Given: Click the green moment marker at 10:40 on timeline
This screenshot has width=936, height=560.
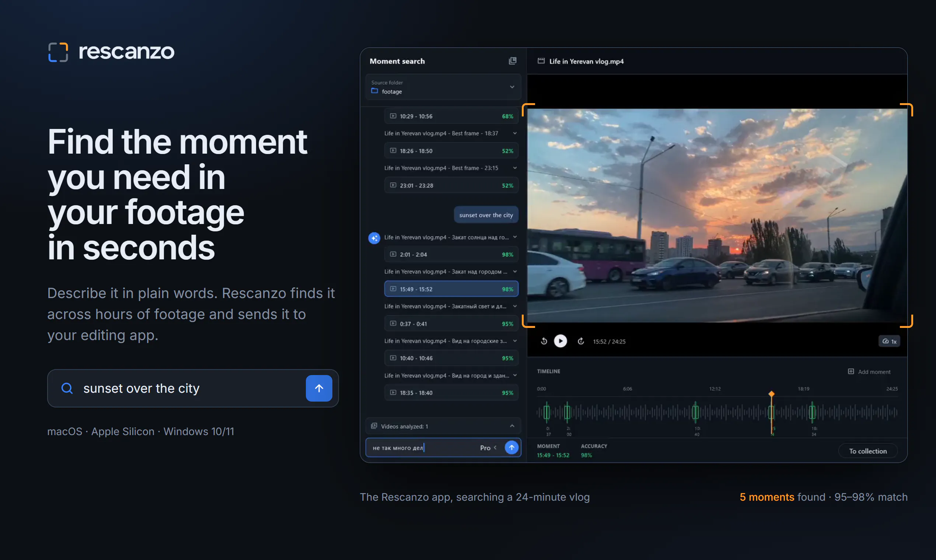Looking at the screenshot, I should coord(696,412).
